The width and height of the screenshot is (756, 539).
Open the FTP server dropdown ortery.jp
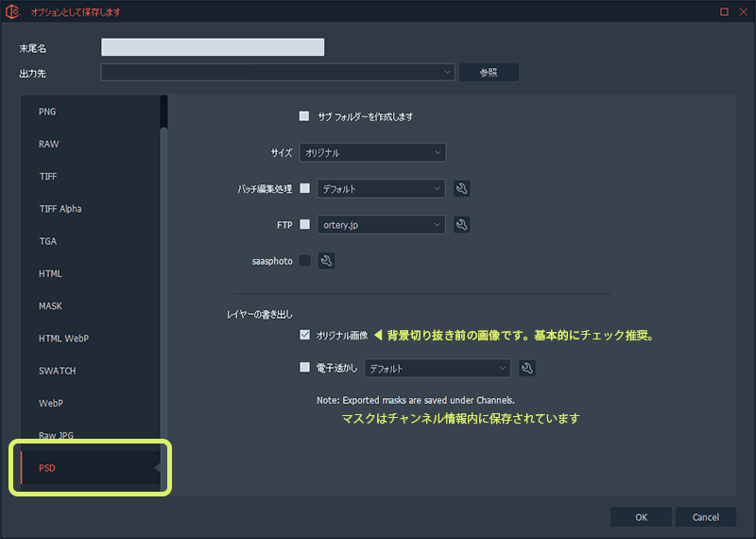click(381, 224)
